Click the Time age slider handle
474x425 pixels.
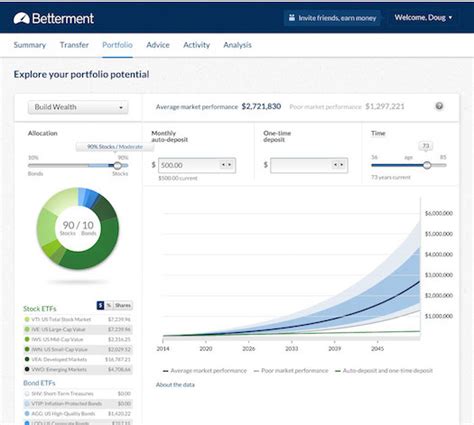[427, 165]
